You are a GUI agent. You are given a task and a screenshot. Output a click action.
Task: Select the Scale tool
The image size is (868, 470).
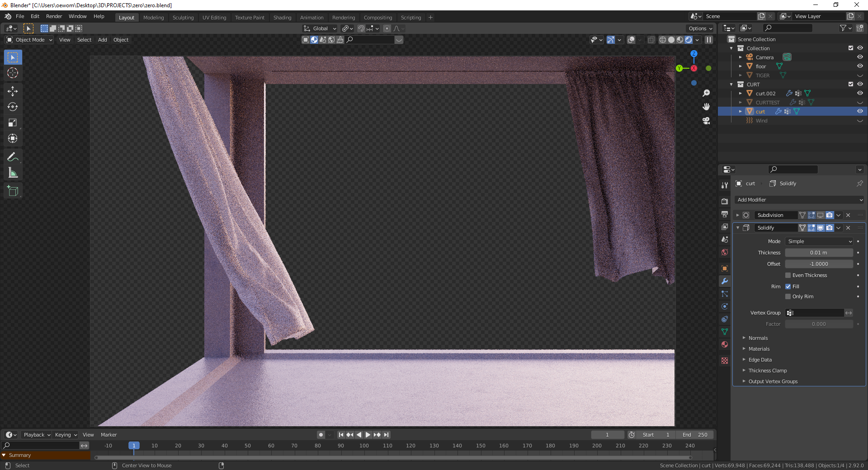pos(13,123)
